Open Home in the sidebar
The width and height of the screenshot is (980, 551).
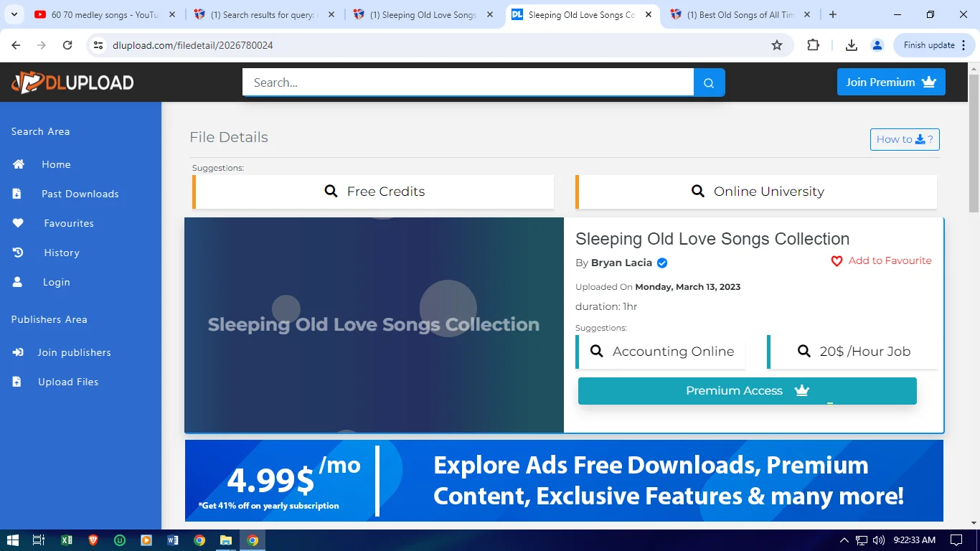pos(56,164)
